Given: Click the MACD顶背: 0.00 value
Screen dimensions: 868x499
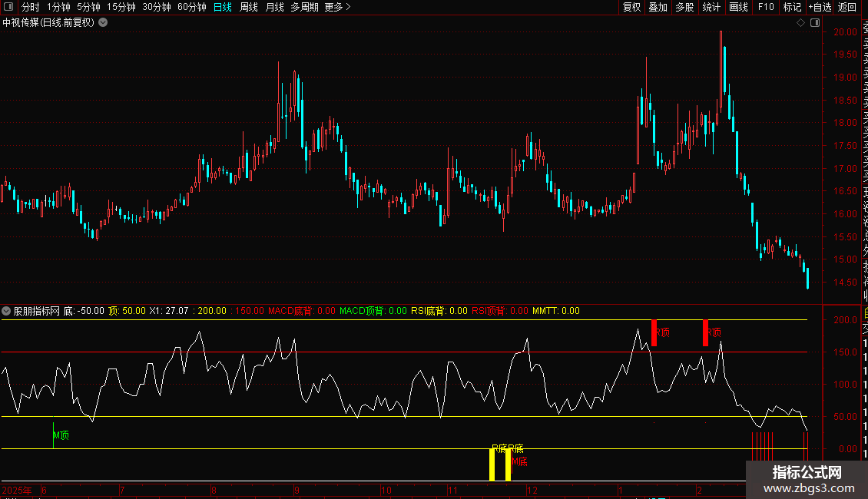Looking at the screenshot, I should click(373, 311).
